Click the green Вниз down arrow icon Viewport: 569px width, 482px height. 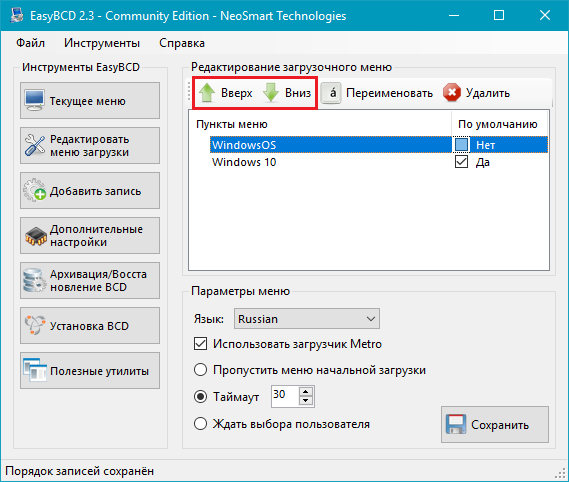(271, 93)
